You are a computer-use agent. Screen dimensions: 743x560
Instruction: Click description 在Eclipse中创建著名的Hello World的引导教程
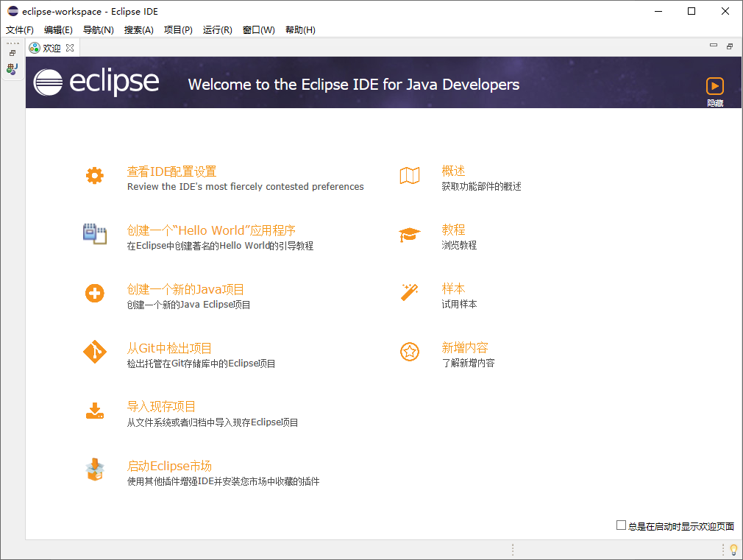point(221,246)
